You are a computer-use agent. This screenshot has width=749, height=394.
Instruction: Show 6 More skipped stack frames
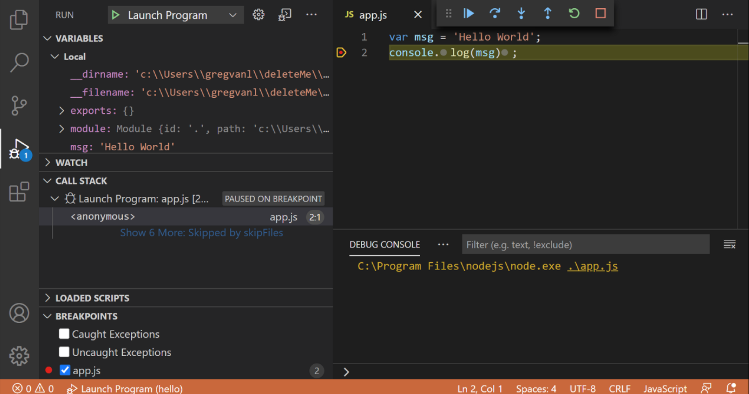(201, 233)
